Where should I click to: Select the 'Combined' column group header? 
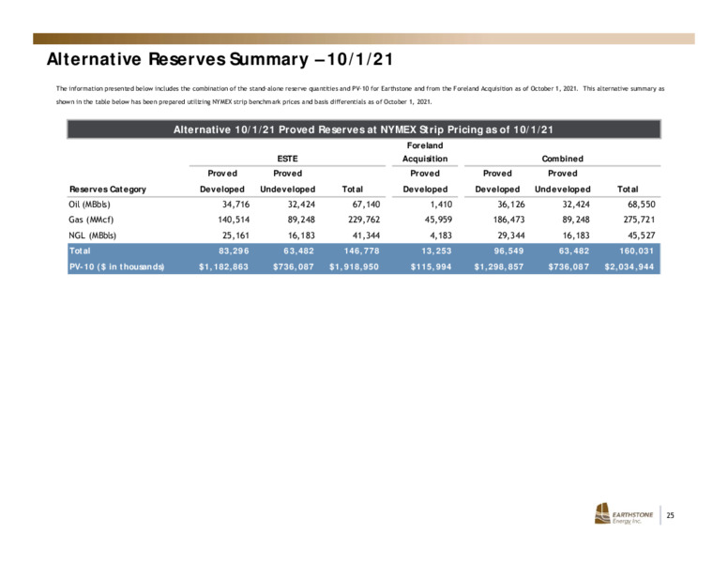pos(562,159)
